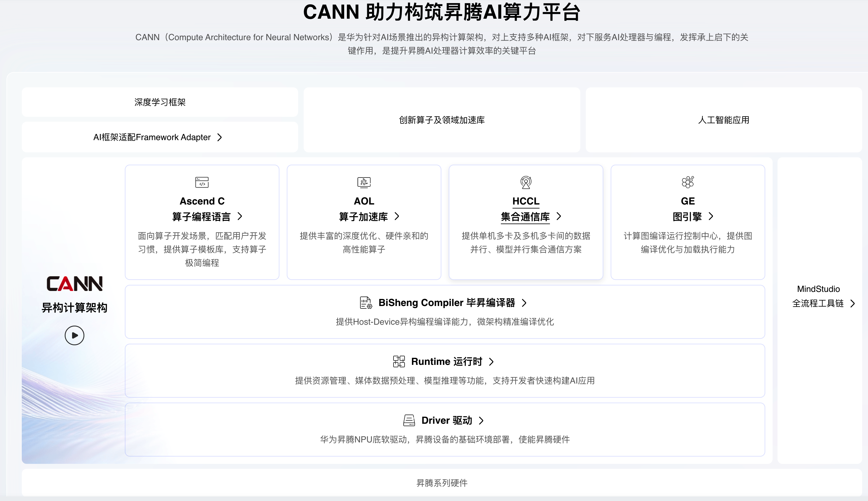The height and width of the screenshot is (501, 868).
Task: Play the CANN architecture intro video
Action: (74, 335)
